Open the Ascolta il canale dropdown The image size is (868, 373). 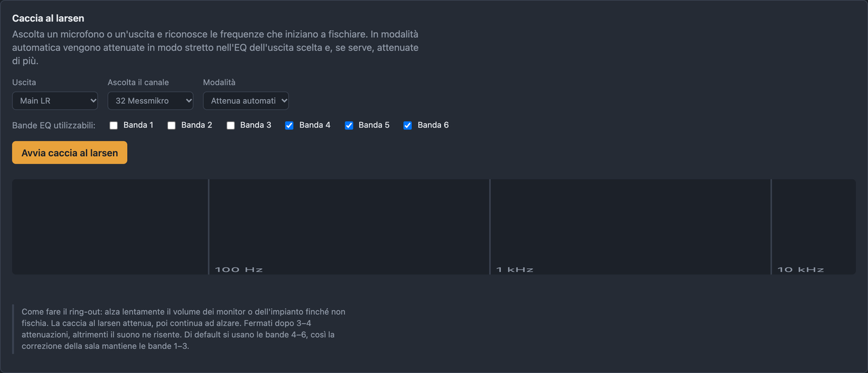pos(151,100)
